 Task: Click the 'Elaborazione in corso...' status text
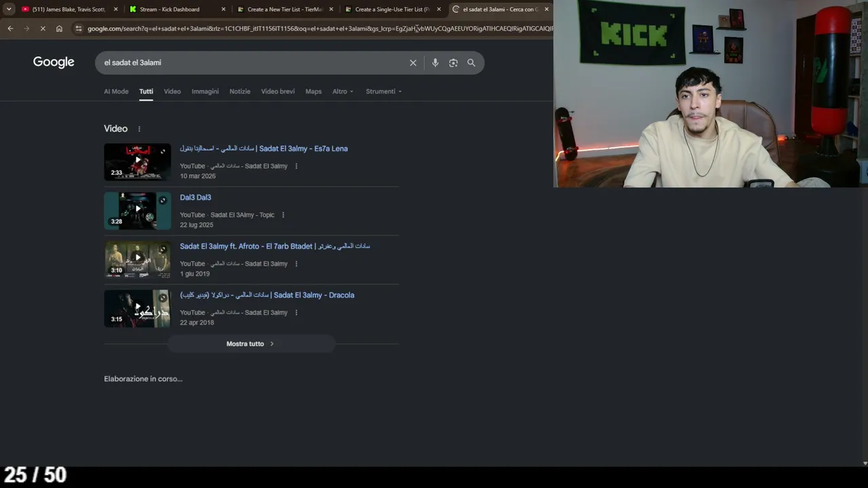click(143, 379)
